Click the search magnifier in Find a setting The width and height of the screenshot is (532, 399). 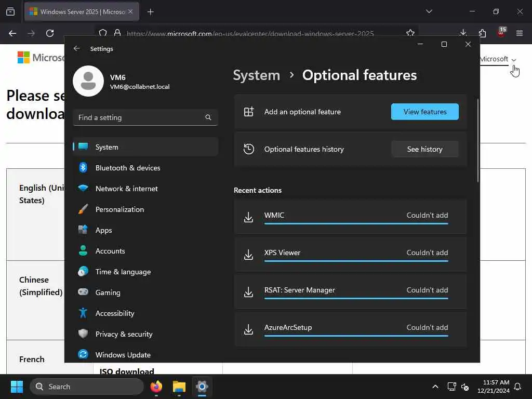(208, 117)
